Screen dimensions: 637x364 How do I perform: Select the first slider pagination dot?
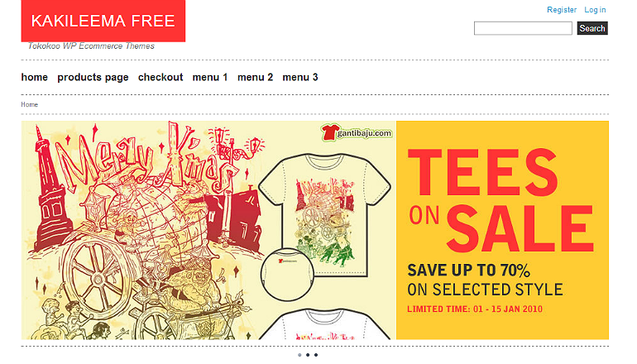coord(299,355)
